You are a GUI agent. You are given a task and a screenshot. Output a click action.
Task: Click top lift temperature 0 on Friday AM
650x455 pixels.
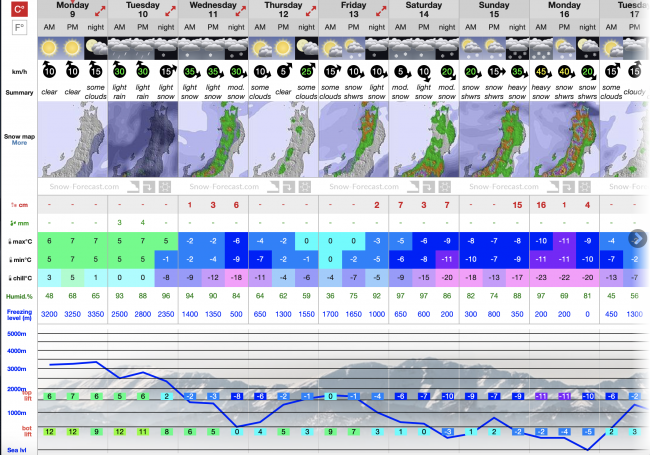(x=330, y=396)
